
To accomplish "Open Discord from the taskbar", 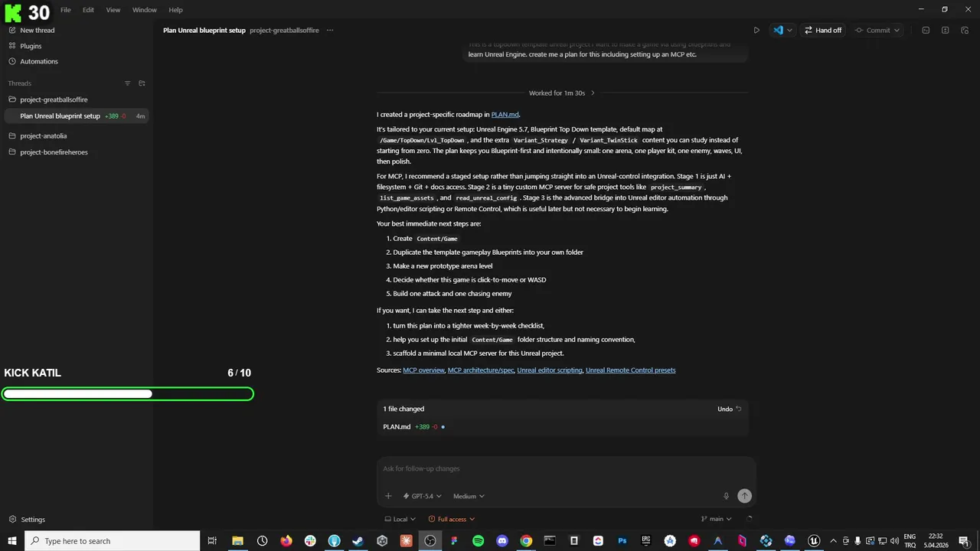I will pyautogui.click(x=502, y=541).
